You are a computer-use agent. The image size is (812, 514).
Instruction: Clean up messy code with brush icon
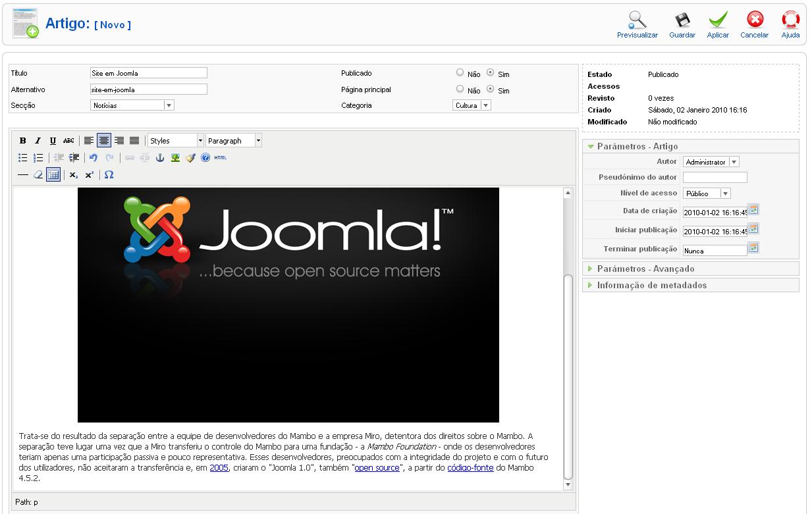(x=190, y=158)
